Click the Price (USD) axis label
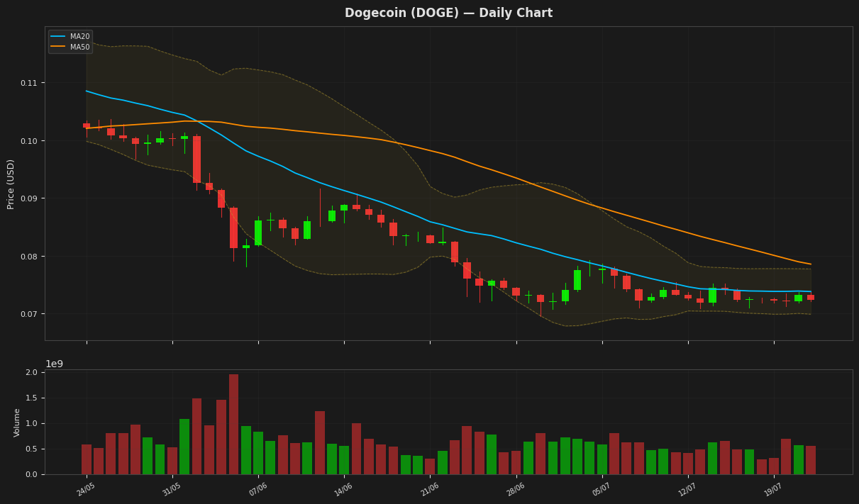This screenshot has width=859, height=504. [11, 184]
